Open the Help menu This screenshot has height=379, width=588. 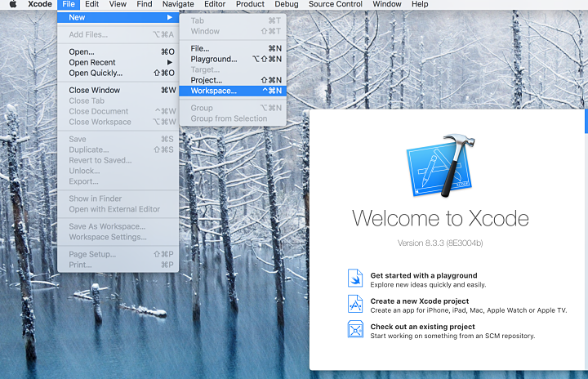pos(420,4)
